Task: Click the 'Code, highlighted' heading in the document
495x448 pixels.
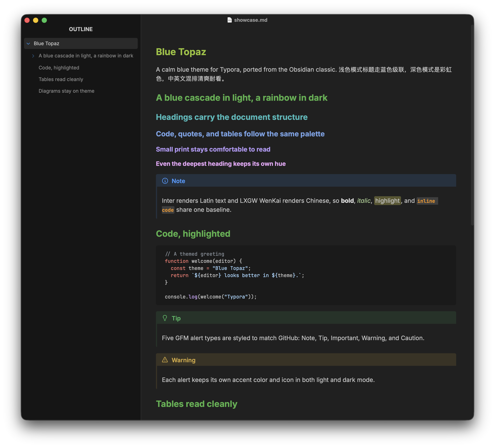Action: (x=193, y=234)
